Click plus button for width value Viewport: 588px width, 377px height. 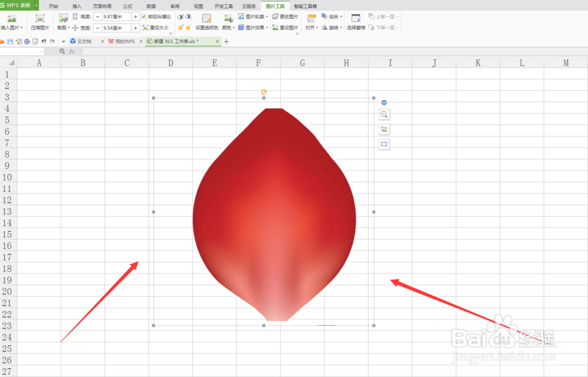[135, 28]
